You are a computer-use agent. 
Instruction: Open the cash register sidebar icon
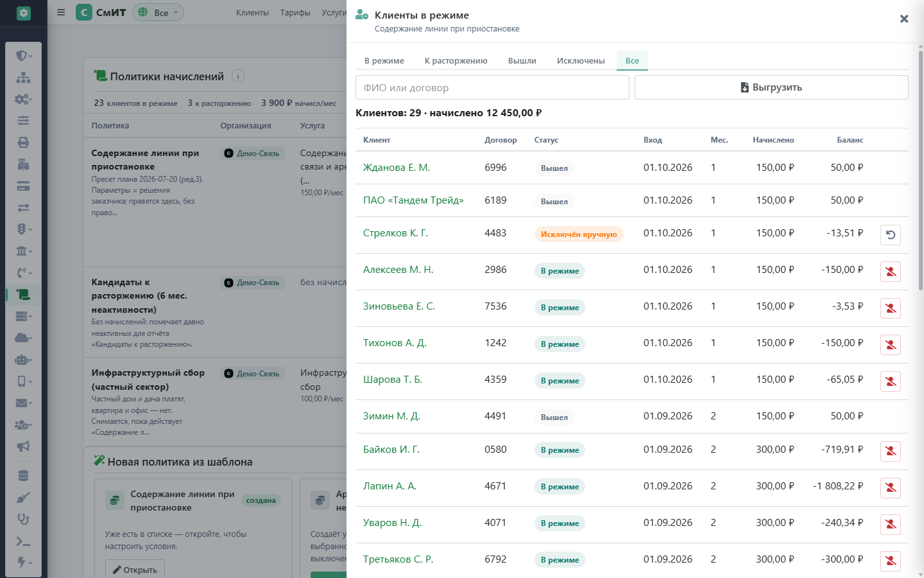click(x=23, y=164)
